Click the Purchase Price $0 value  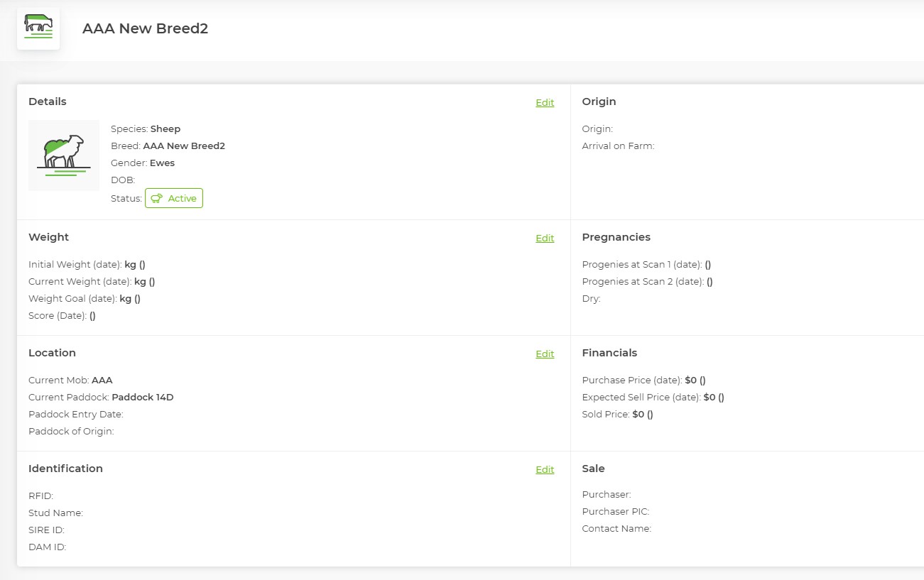[x=695, y=381]
